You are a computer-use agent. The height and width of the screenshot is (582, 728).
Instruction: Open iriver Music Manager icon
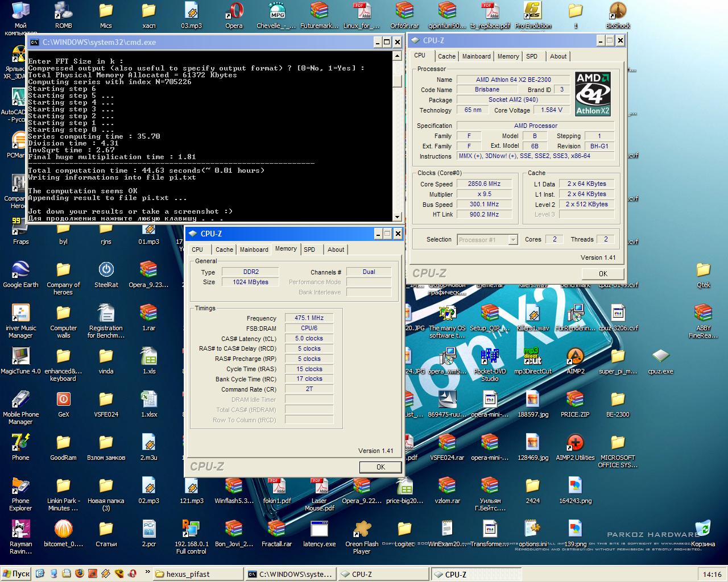point(20,321)
